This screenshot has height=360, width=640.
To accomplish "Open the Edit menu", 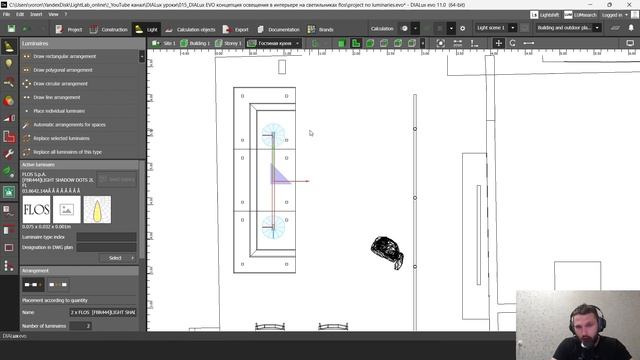I will coord(20,14).
